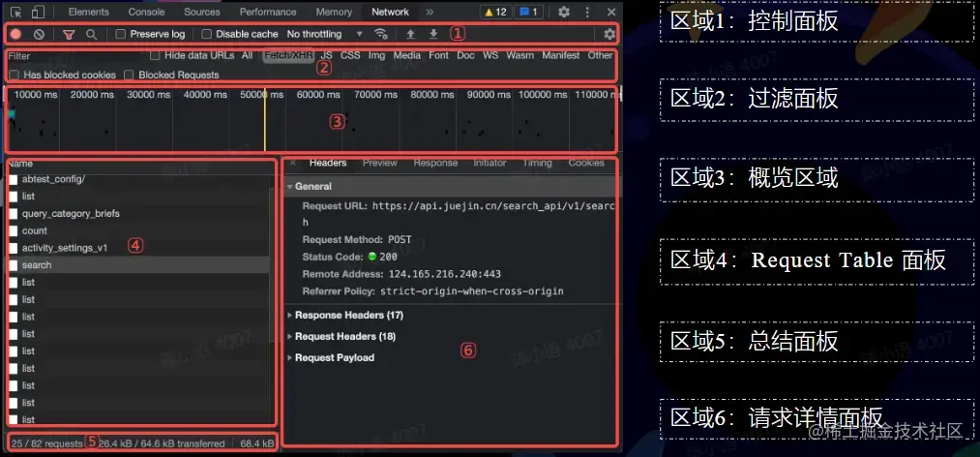The image size is (980, 457).
Task: Open the three-dot customize DevTools menu
Action: click(587, 12)
